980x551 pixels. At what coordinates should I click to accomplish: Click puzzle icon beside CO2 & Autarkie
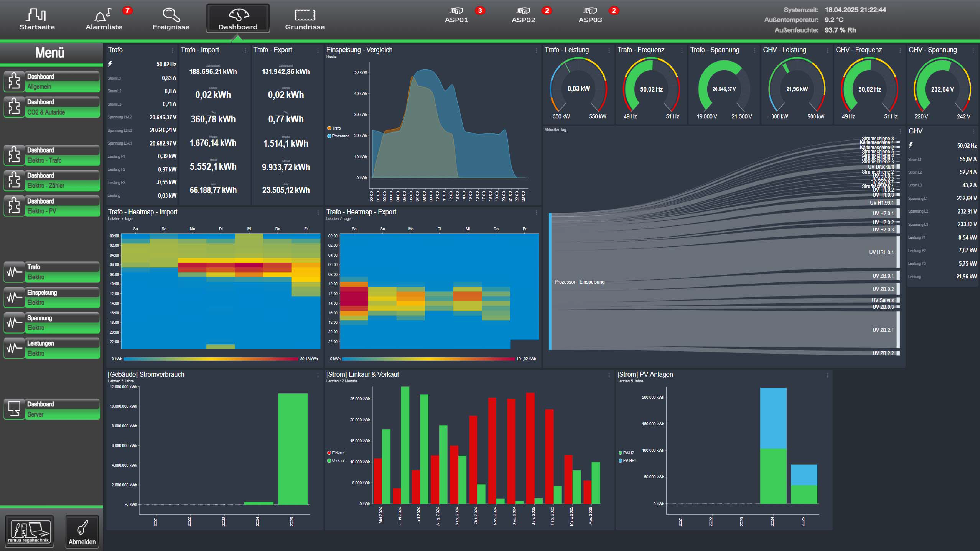14,107
